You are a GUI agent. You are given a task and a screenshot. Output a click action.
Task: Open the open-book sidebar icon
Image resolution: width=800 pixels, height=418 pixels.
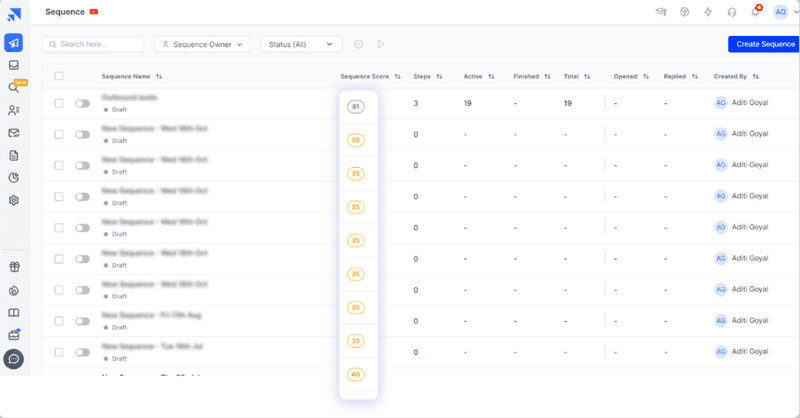click(14, 313)
